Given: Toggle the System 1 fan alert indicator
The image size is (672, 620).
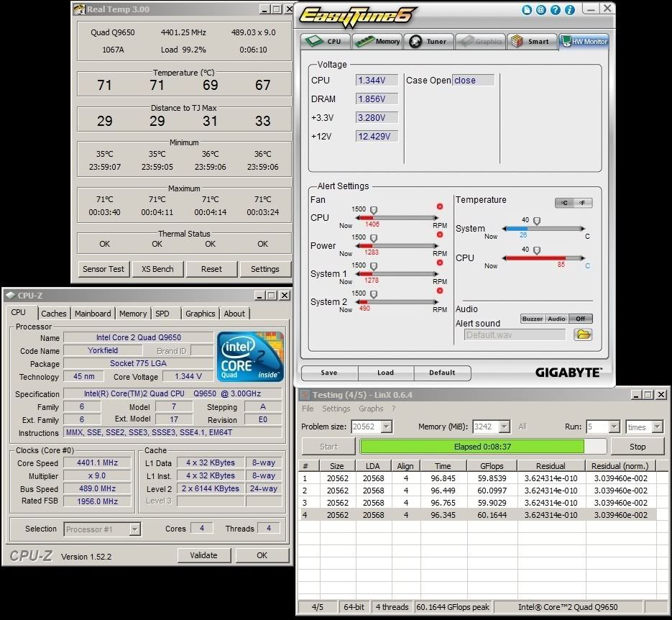Looking at the screenshot, I should point(440,263).
